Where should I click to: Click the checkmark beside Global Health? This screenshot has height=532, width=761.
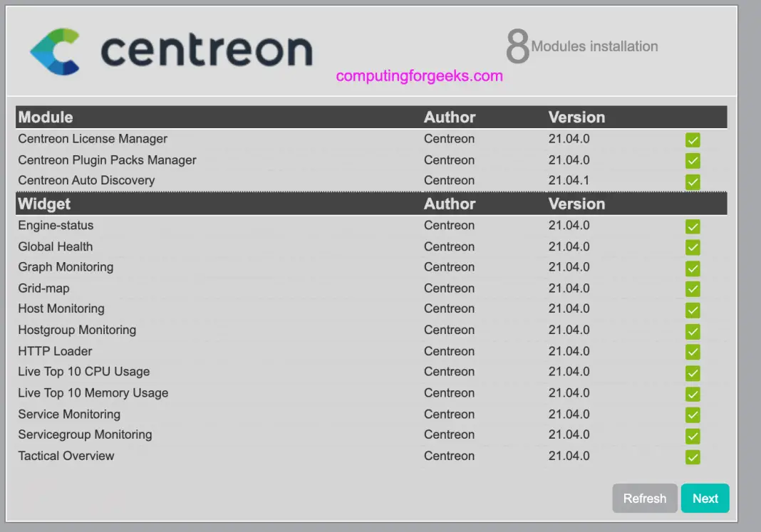693,247
